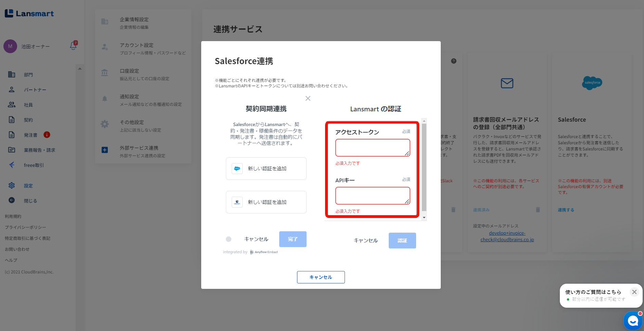644x331 pixels.
Task: Click キャンセル next to the 認証 button
Action: (366, 241)
